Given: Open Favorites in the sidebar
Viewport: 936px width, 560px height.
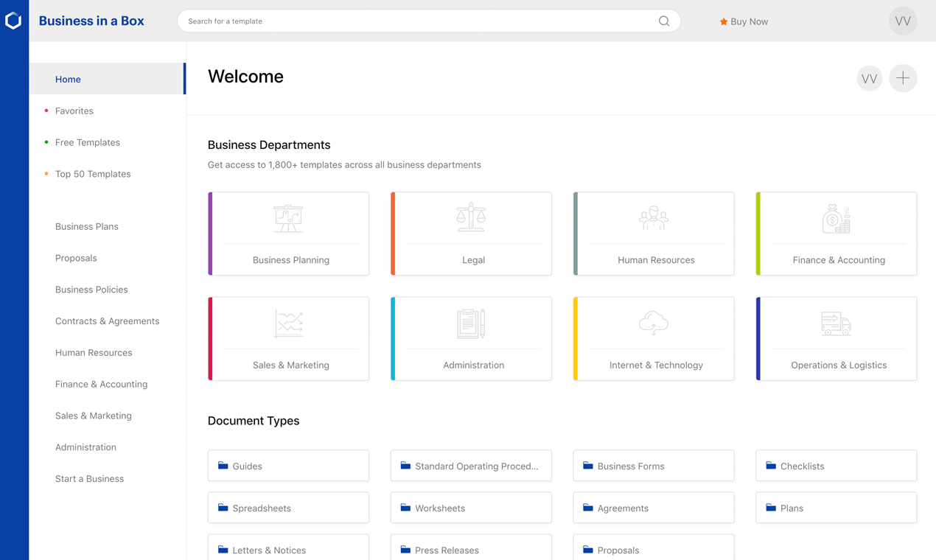Looking at the screenshot, I should point(74,111).
